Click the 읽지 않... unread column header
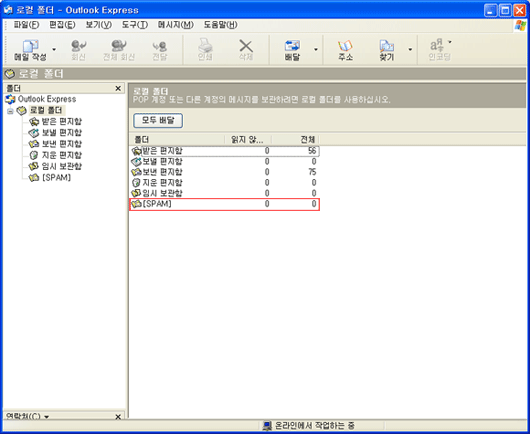 point(248,140)
